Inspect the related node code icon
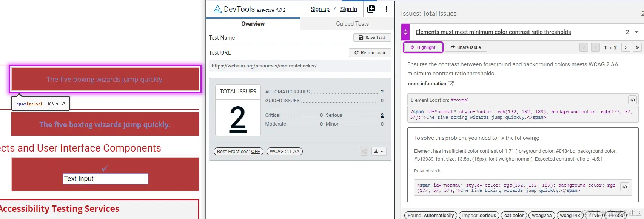Viewport: 644px width, 219px height. 625,187
